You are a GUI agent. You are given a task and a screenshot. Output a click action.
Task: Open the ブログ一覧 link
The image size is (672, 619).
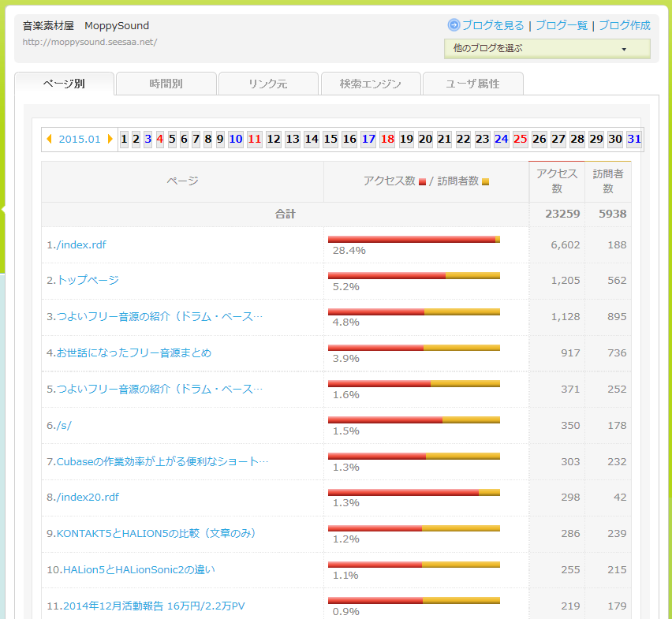coord(562,25)
